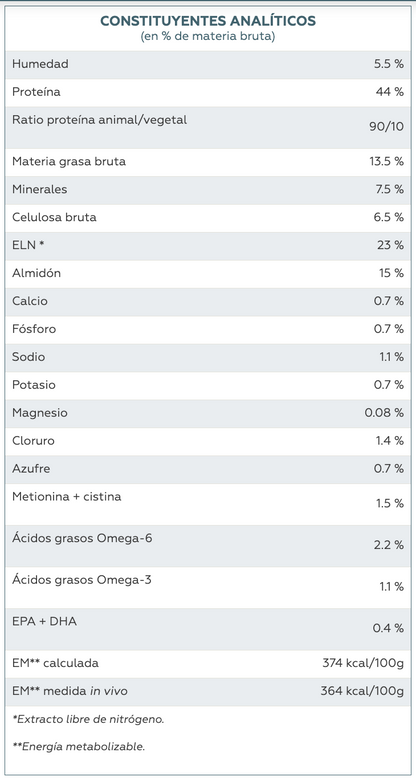Select the Almidón 15 % value

pos(391,273)
